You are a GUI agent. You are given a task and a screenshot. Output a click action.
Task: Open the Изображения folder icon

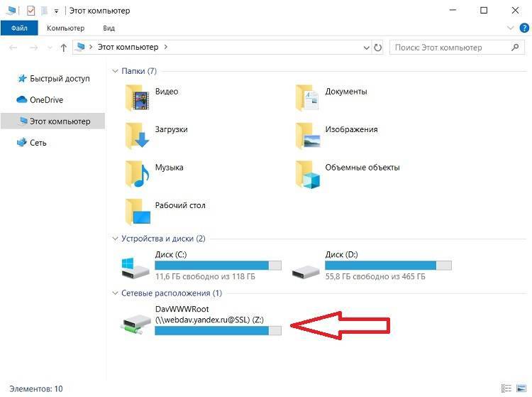pyautogui.click(x=308, y=136)
